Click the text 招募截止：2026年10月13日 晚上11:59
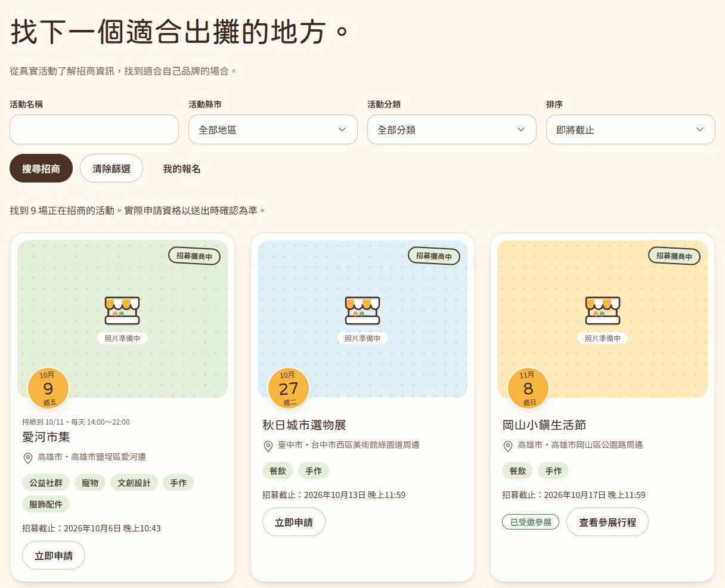Image resolution: width=725 pixels, height=588 pixels. [334, 495]
